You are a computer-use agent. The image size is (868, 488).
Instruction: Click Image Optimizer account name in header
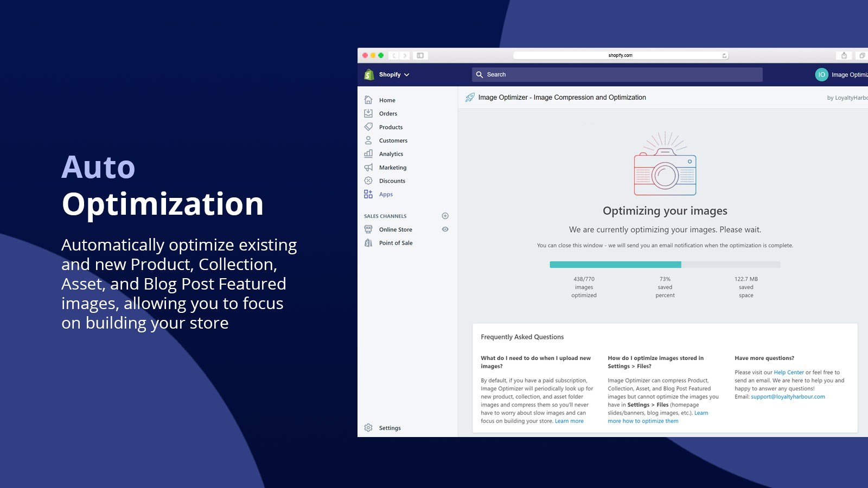click(850, 75)
